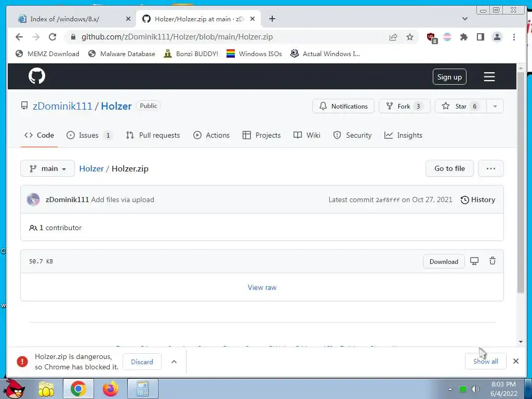
Task: Open the uBlock Origin extension icon
Action: coord(432,37)
